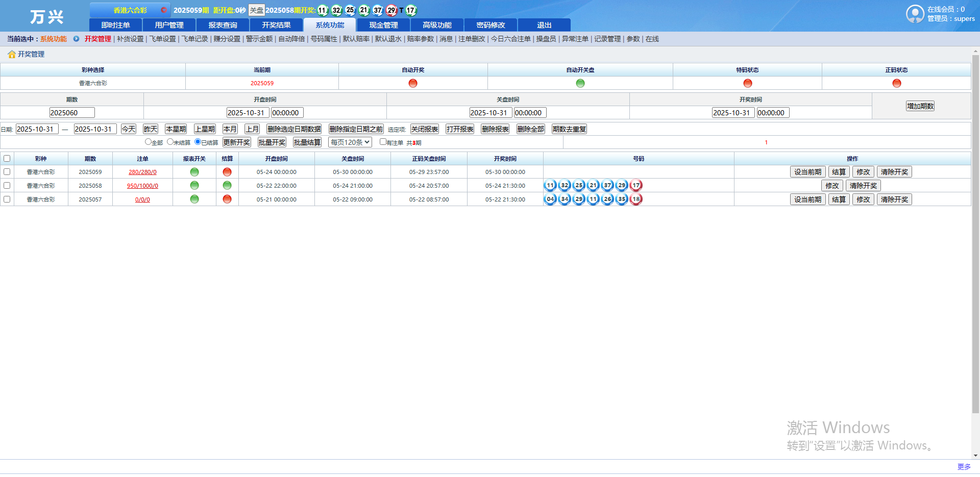Click the red 正码状态 status indicator
The height and width of the screenshot is (477, 980).
click(896, 83)
